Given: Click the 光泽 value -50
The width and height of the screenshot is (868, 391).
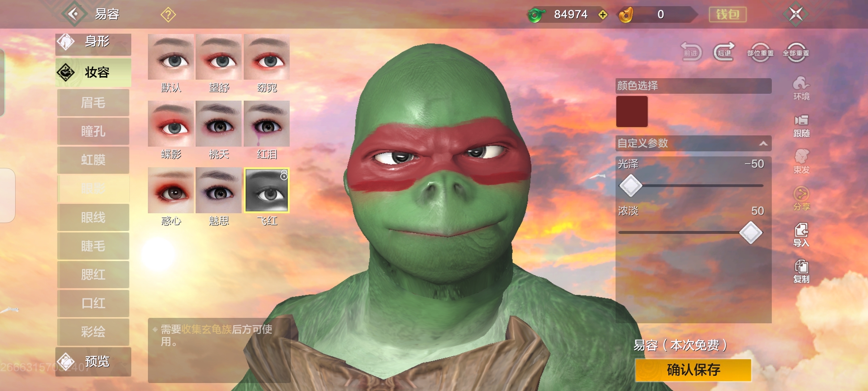Looking at the screenshot, I should tap(754, 164).
